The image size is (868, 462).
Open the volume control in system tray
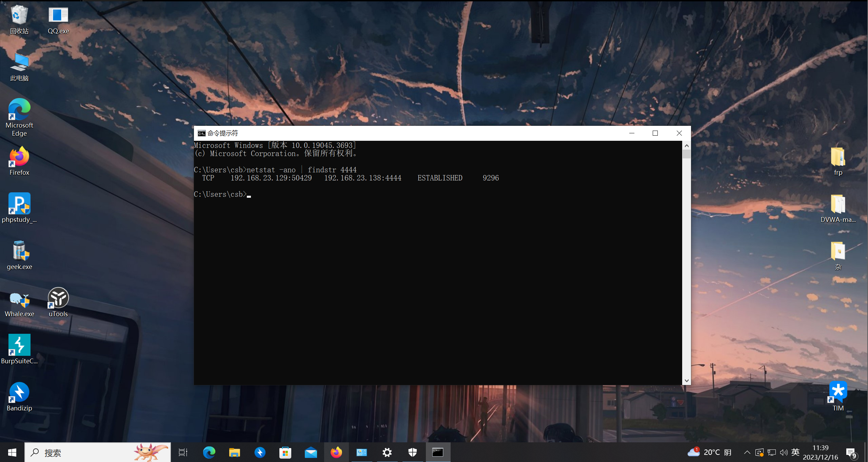(x=784, y=452)
